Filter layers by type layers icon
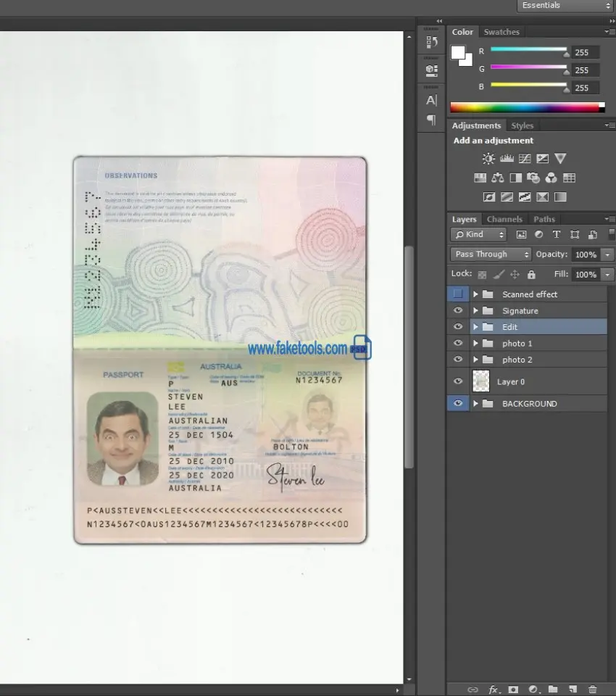The height and width of the screenshot is (696, 616). tap(557, 235)
